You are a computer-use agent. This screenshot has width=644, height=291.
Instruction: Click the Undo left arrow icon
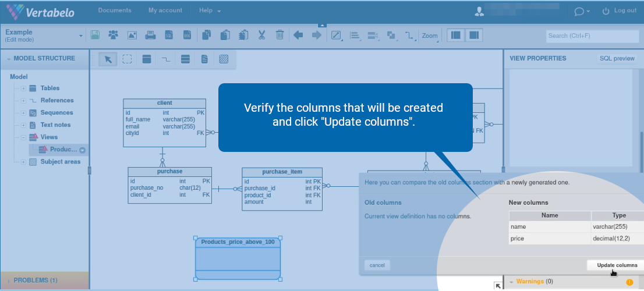tap(298, 36)
